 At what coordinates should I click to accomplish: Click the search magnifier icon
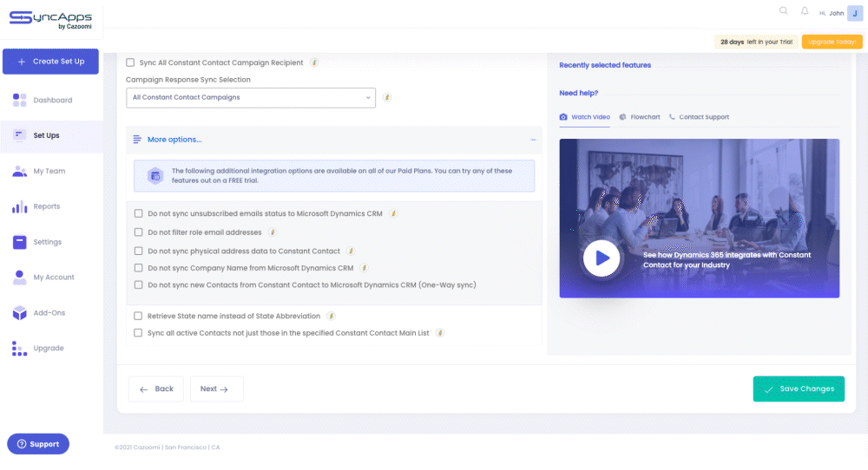click(x=783, y=10)
